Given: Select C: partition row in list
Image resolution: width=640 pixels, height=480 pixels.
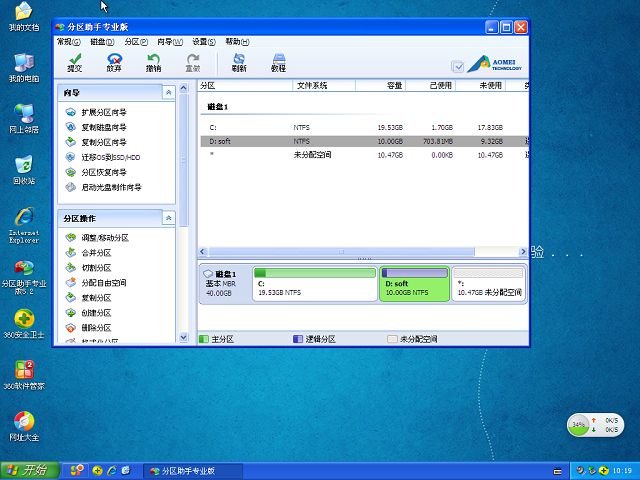Looking at the screenshot, I should (364, 128).
